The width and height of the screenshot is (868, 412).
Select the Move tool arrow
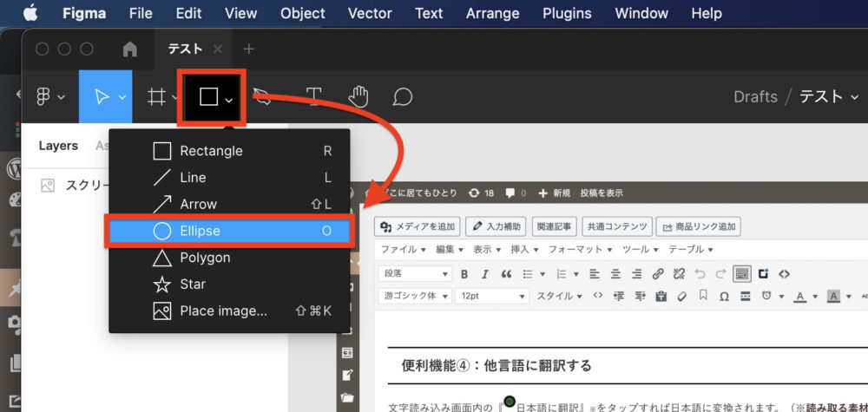tap(102, 97)
